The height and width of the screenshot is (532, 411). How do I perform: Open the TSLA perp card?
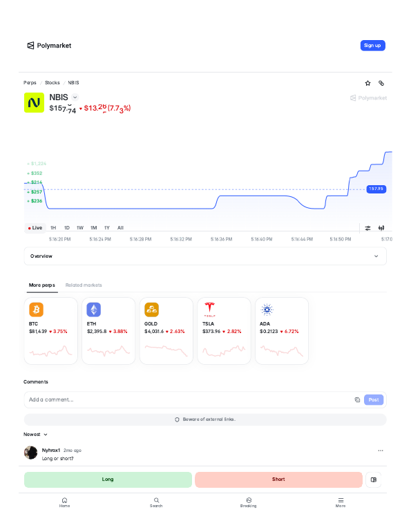tap(224, 331)
